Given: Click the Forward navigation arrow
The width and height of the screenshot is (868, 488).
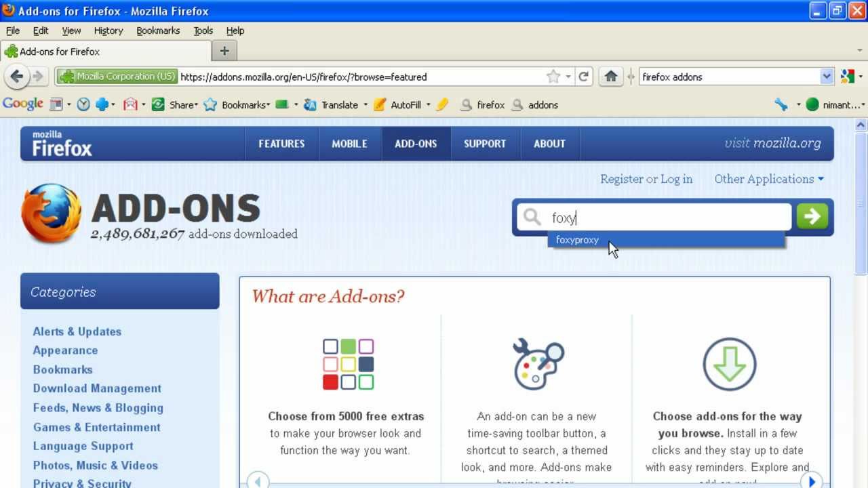Looking at the screenshot, I should [x=38, y=77].
